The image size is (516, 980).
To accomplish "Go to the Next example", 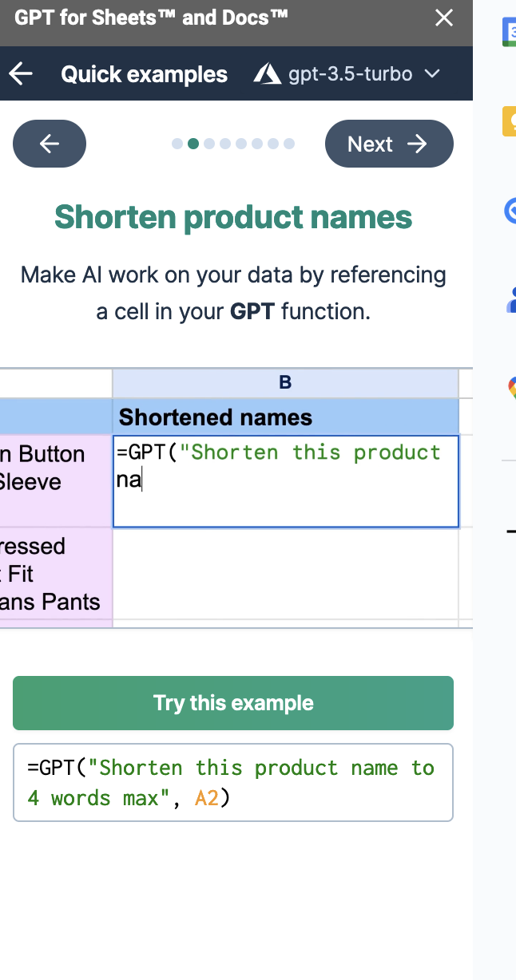I will pyautogui.click(x=389, y=144).
